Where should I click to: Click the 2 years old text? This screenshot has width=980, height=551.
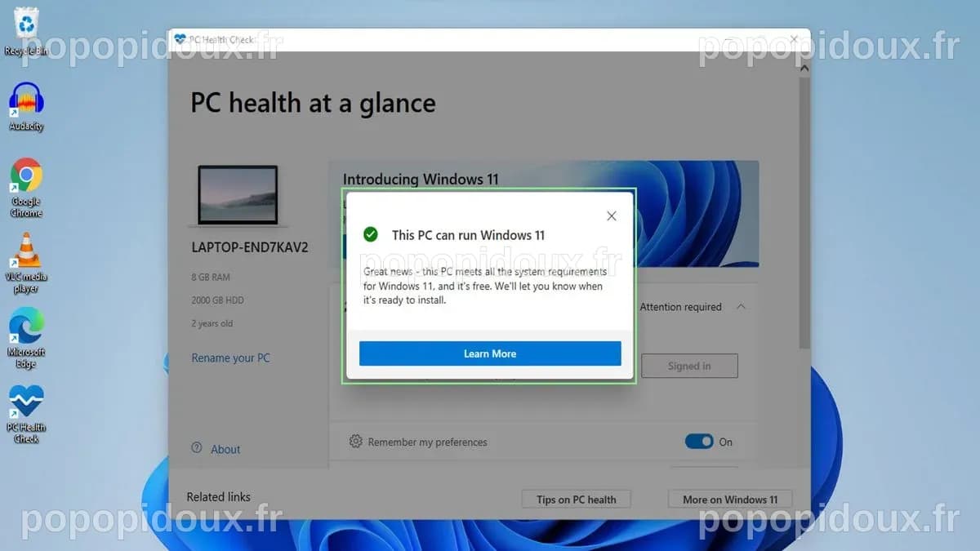(212, 323)
